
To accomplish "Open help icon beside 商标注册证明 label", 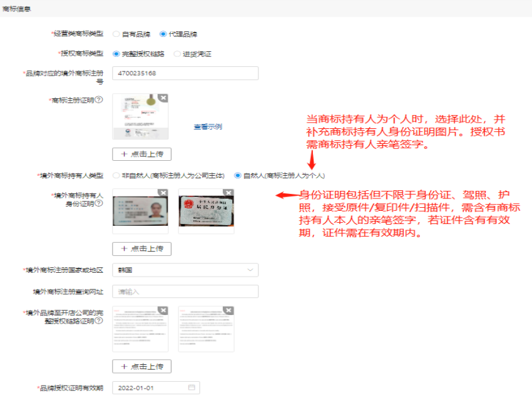I will tap(99, 100).
